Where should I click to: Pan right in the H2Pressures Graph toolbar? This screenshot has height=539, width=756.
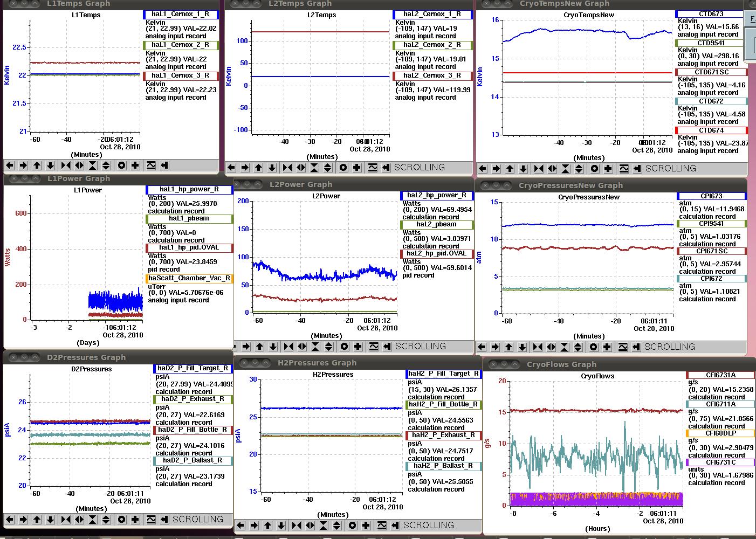(254, 526)
